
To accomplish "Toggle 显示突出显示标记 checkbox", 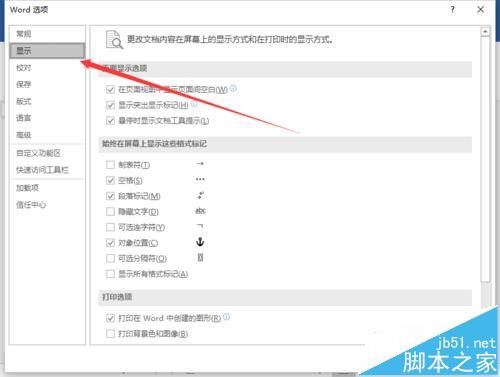I will (x=110, y=105).
